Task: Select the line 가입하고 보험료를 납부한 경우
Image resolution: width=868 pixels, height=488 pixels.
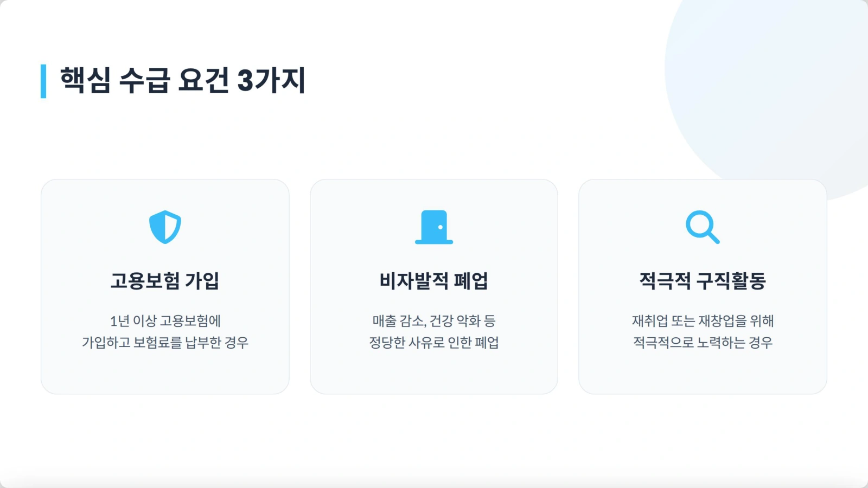Action: pyautogui.click(x=165, y=343)
